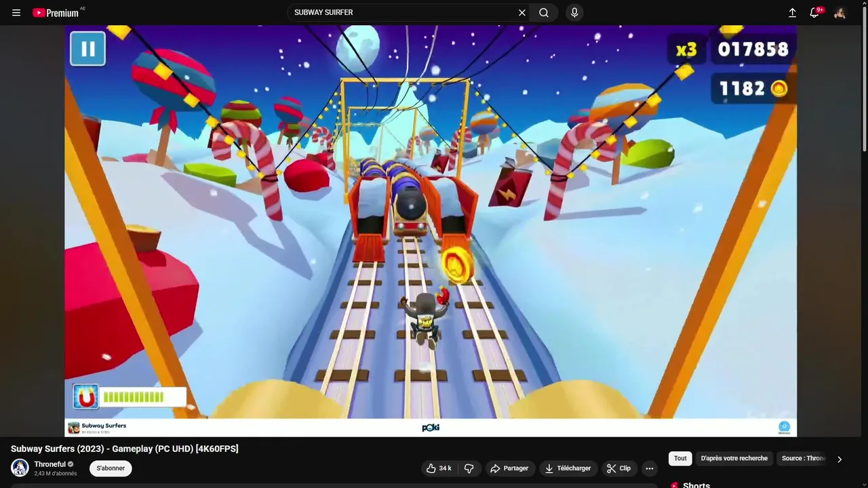
Task: Click the in-game pause button
Action: 88,49
